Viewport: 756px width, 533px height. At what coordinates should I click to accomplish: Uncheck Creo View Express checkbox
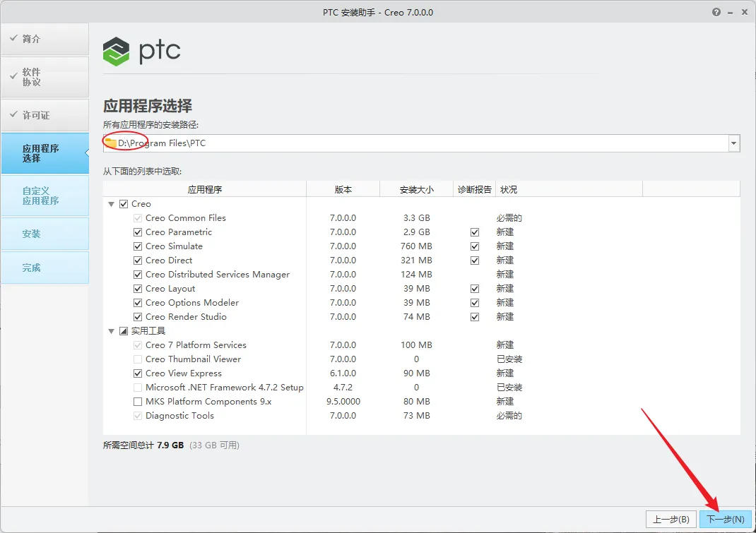137,373
